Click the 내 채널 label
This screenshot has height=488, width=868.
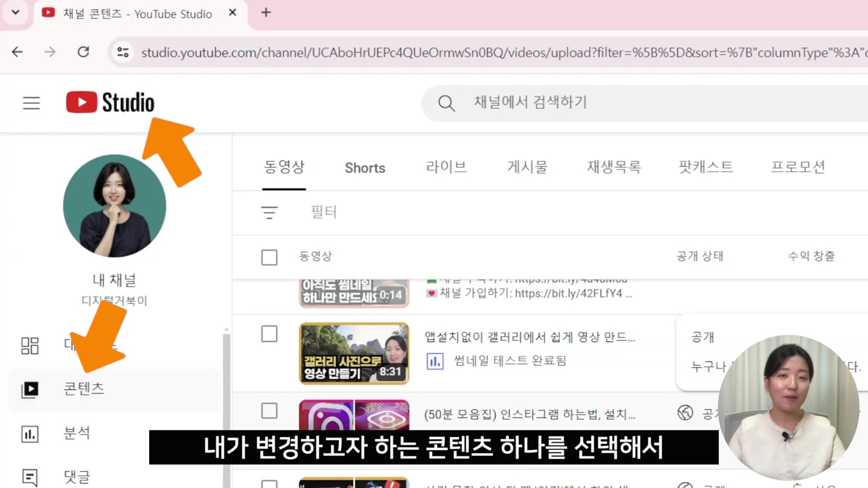coord(114,280)
